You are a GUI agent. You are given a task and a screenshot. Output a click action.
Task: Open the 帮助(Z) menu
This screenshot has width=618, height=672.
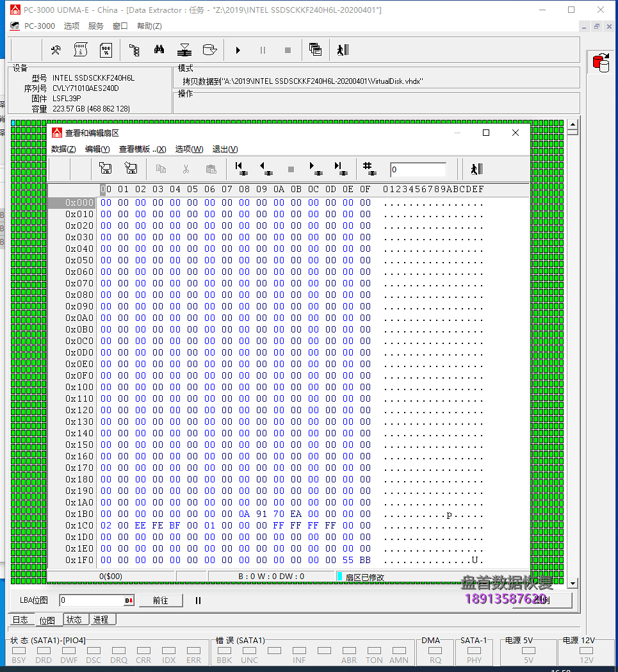click(x=149, y=26)
